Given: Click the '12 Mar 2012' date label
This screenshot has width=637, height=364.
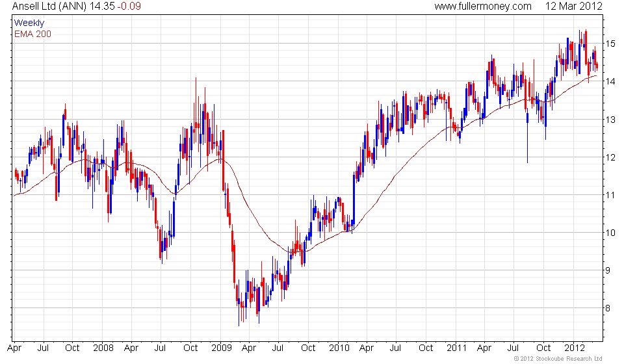Looking at the screenshot, I should (x=573, y=6).
